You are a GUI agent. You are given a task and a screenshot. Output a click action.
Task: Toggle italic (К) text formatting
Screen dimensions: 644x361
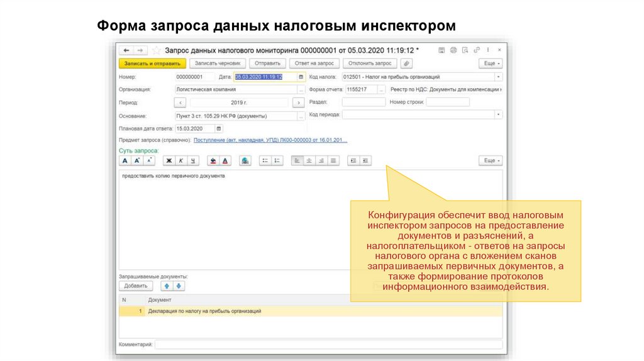(180, 161)
